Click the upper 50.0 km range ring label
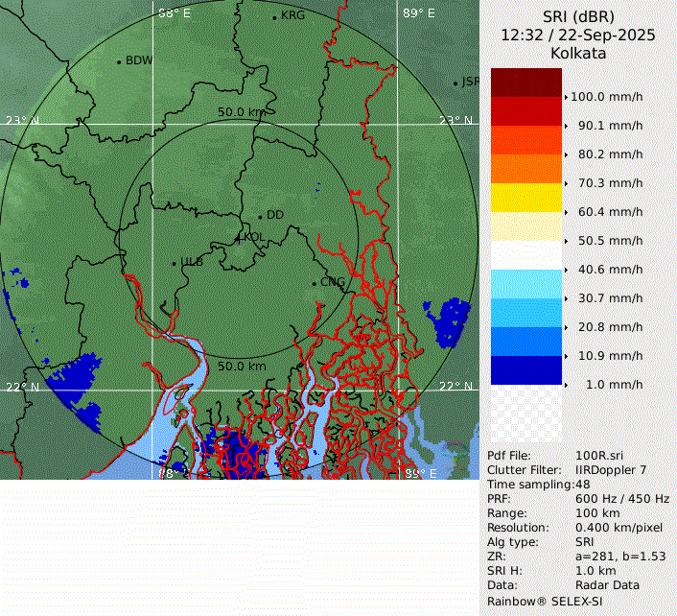 tap(241, 112)
